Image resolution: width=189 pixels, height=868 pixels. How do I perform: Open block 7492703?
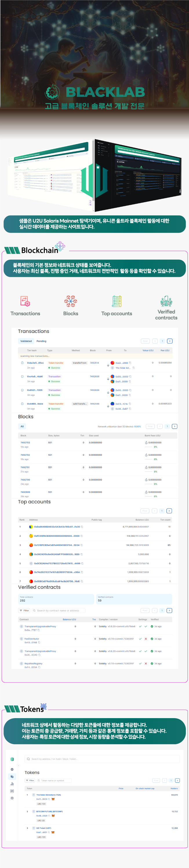(25, 442)
